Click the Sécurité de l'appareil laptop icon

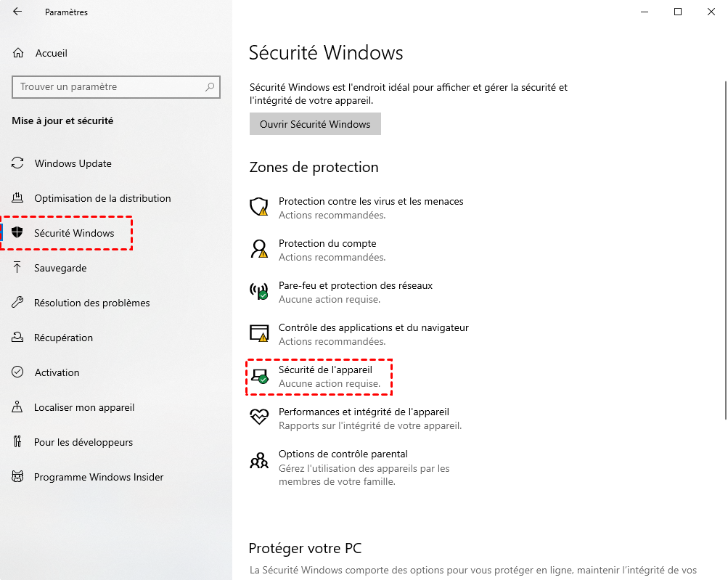point(259,376)
